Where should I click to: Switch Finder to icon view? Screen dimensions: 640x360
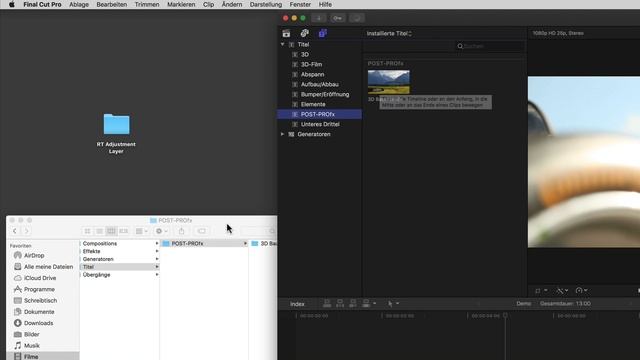coord(87,231)
